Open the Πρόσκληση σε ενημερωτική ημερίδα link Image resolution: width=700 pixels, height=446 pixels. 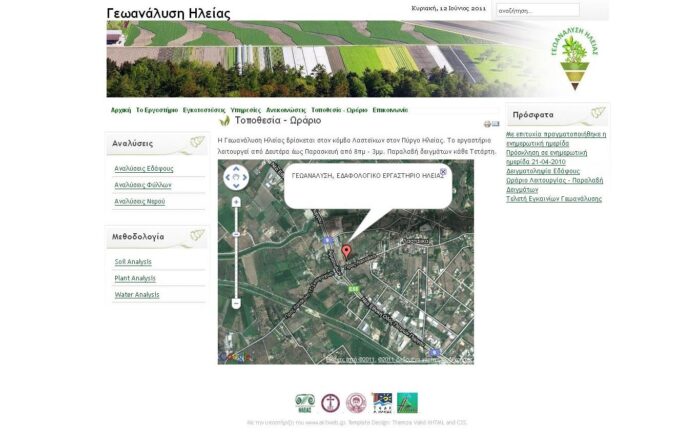(546, 157)
